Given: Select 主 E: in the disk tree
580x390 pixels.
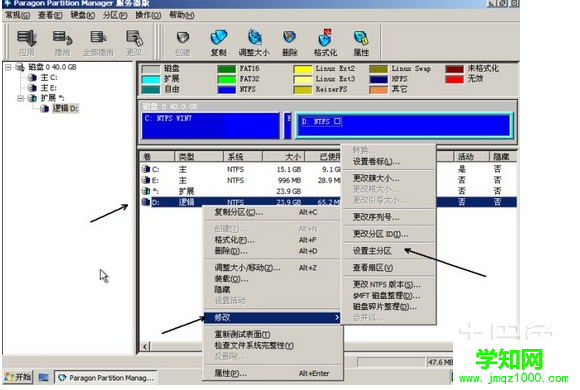Looking at the screenshot, I should pos(48,88).
